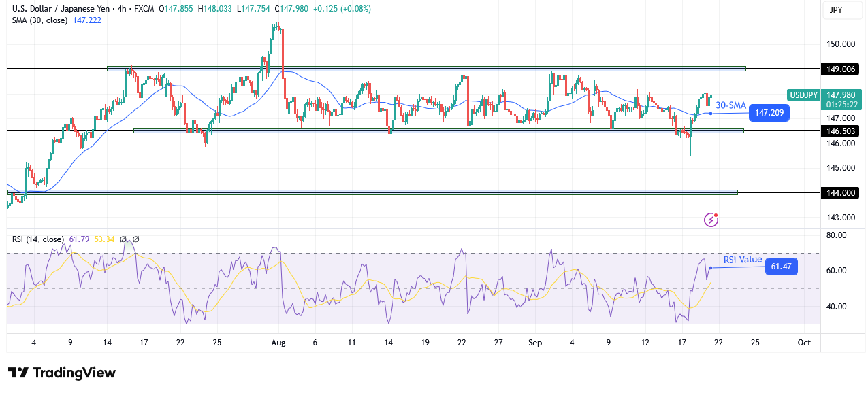Click the 146.503 support price label
Image resolution: width=868 pixels, height=393 pixels.
click(839, 131)
